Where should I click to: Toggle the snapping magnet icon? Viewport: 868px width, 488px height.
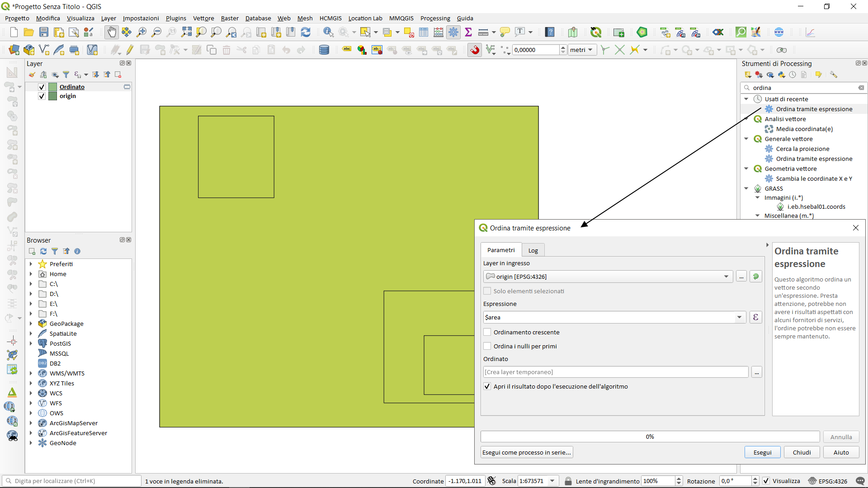click(x=475, y=50)
